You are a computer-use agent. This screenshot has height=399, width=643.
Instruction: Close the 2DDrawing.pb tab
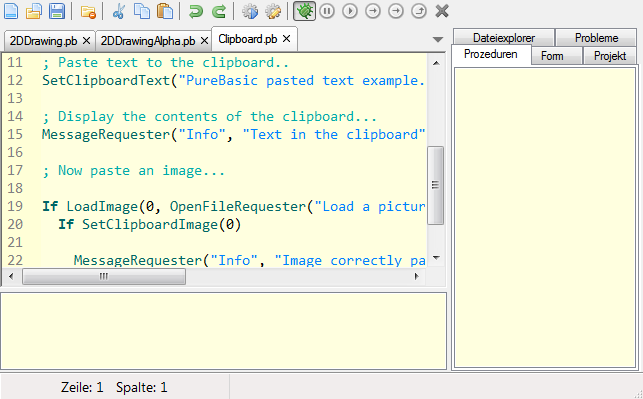(x=86, y=41)
